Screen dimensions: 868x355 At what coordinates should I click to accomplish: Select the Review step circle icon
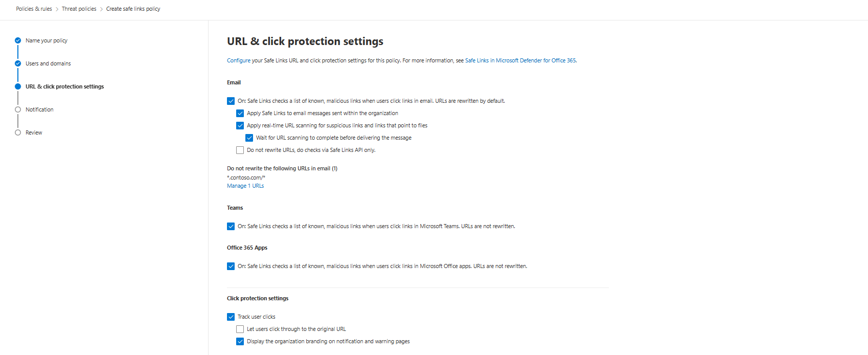pos(18,132)
